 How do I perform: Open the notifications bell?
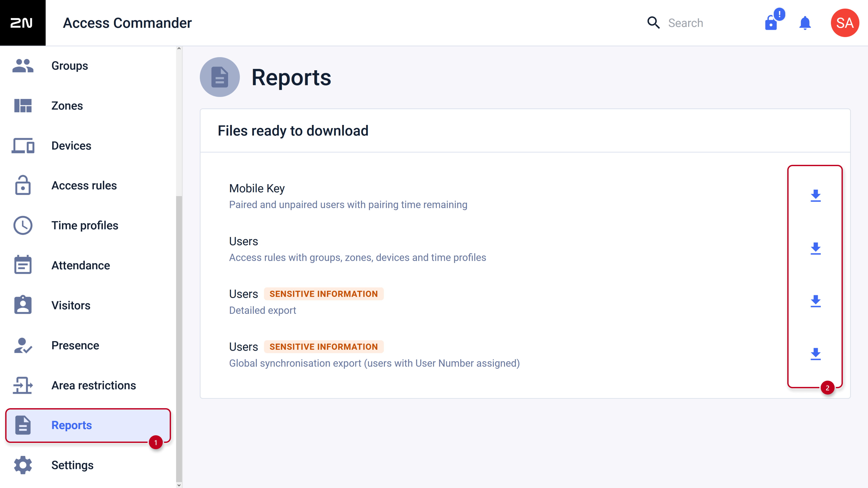pyautogui.click(x=805, y=23)
